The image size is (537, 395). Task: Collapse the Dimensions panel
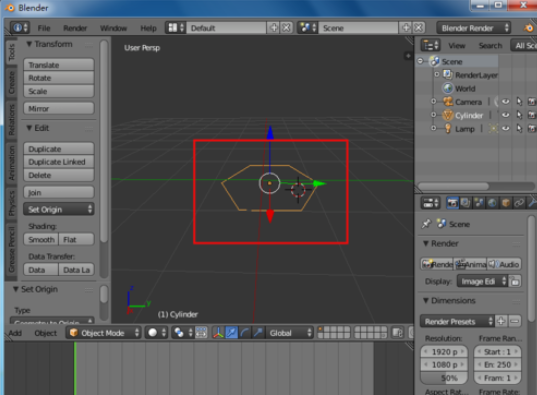[x=426, y=300]
